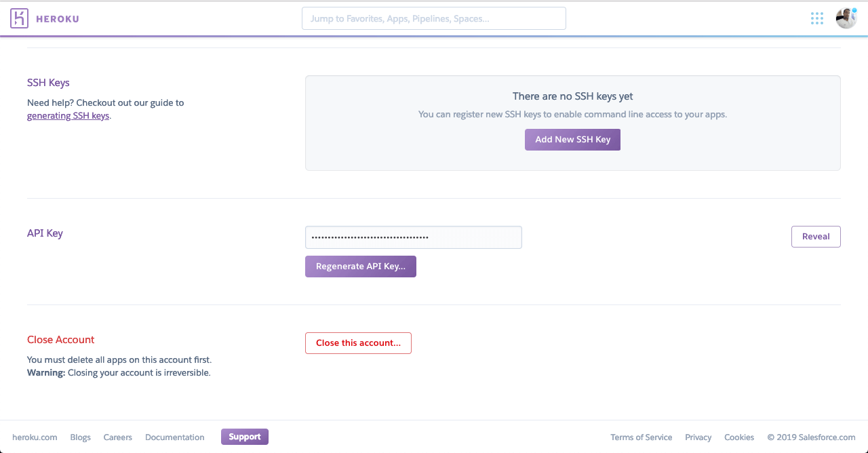Click the HEROKU wordmark text
The image size is (868, 453).
(58, 19)
